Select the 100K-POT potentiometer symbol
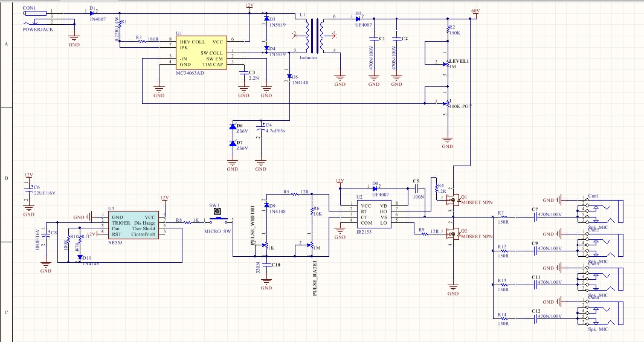 tap(446, 103)
